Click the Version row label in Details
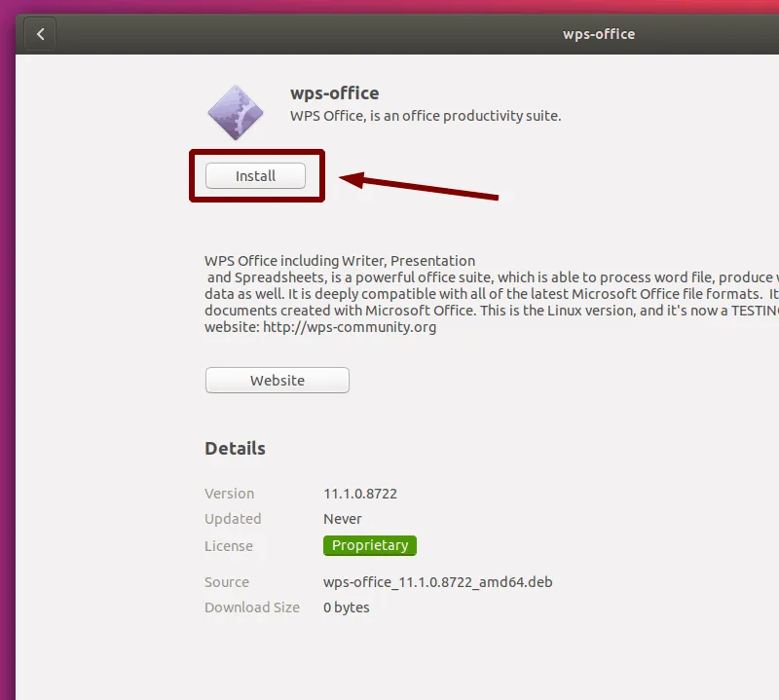Viewport: 779px width, 700px height. [229, 493]
